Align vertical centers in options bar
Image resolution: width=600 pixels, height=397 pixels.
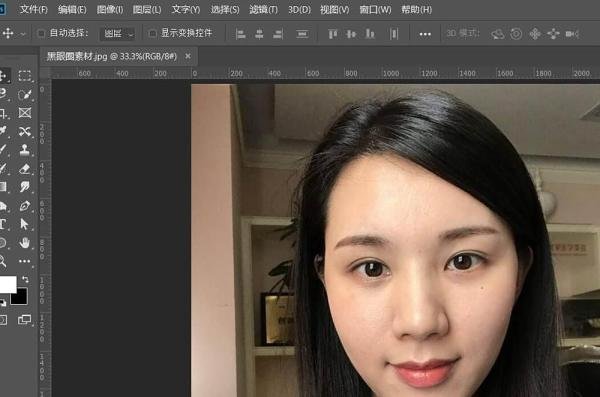(351, 34)
